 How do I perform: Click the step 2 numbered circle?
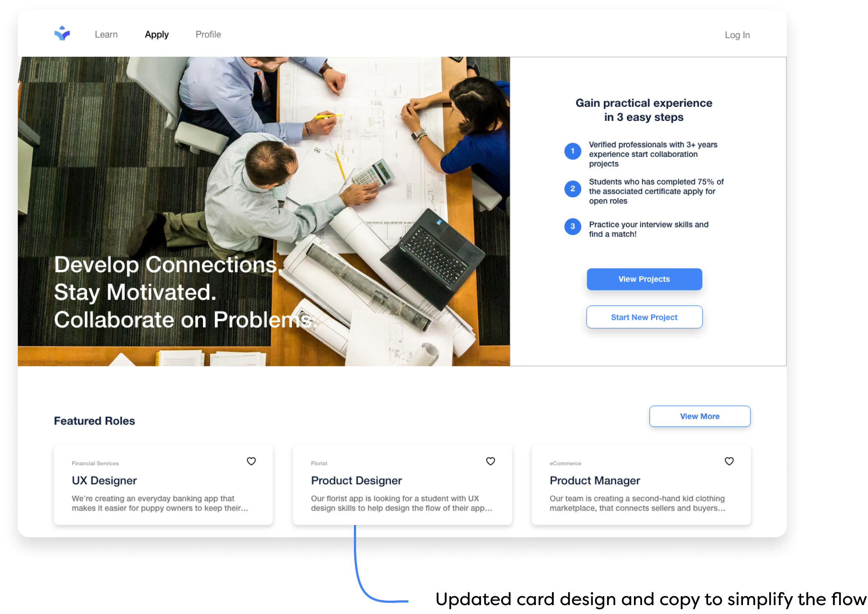coord(572,189)
